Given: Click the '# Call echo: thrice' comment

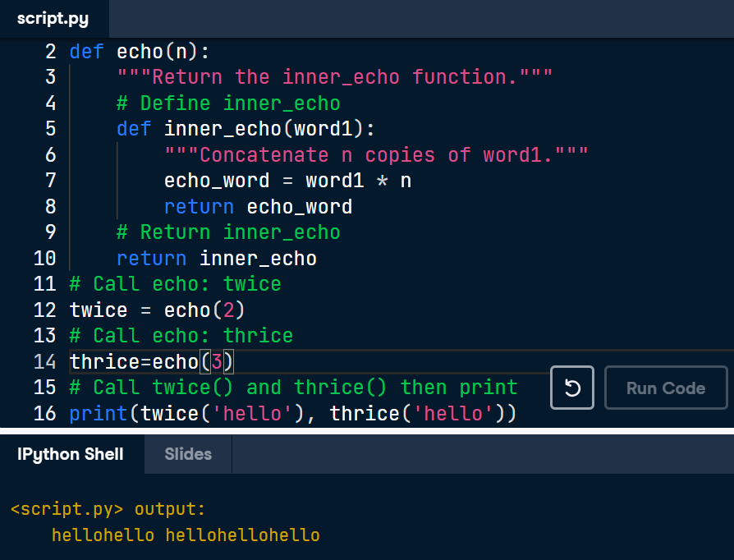Looking at the screenshot, I should coord(181,336).
